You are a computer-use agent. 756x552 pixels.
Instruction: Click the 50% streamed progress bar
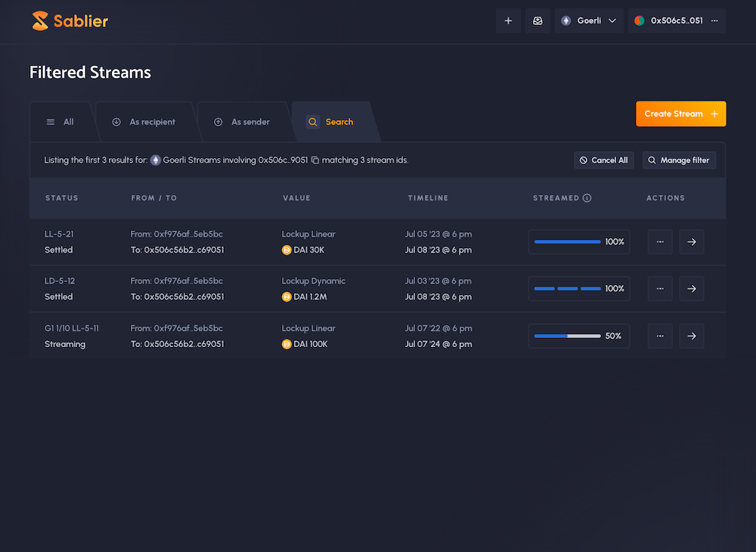click(568, 336)
